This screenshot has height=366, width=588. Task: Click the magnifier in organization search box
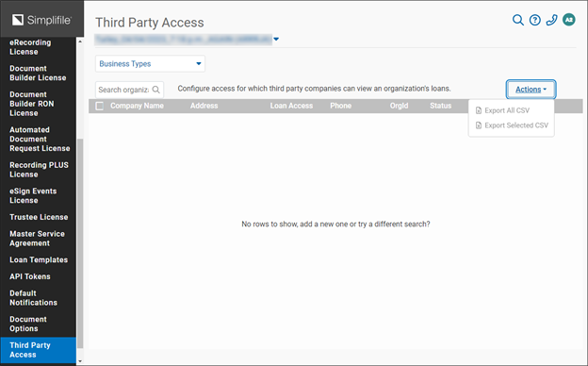click(156, 90)
